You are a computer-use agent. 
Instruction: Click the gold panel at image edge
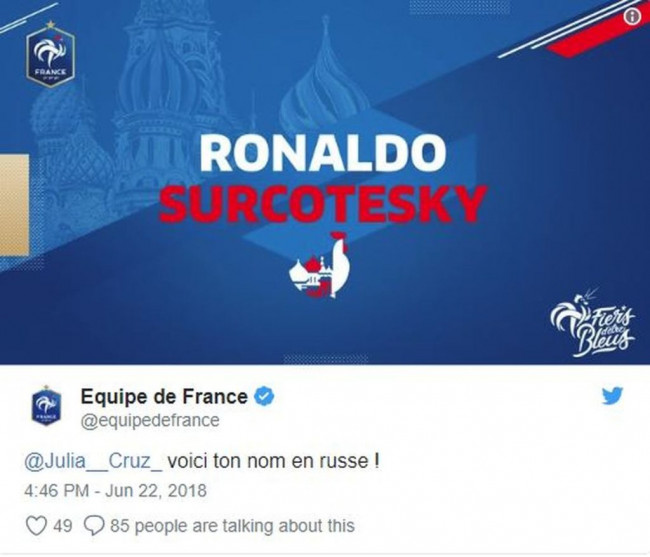click(15, 204)
